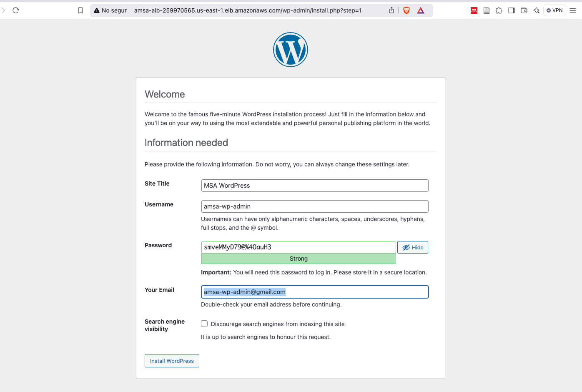
Task: Open the VPN button
Action: pos(554,10)
